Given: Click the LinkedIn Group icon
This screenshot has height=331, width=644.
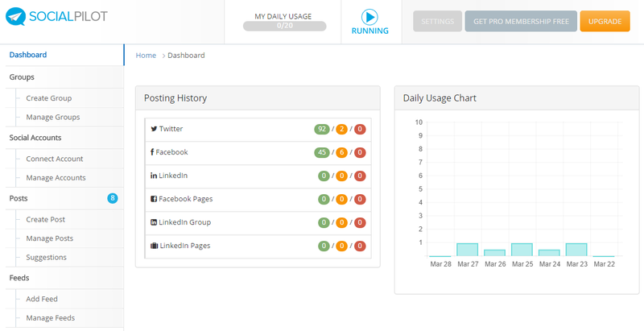Looking at the screenshot, I should click(154, 222).
